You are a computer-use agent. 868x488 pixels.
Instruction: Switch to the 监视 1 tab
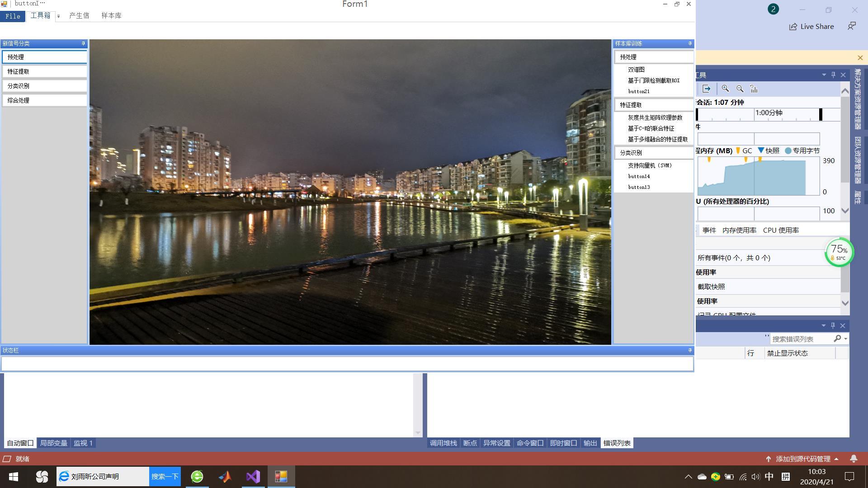click(83, 443)
